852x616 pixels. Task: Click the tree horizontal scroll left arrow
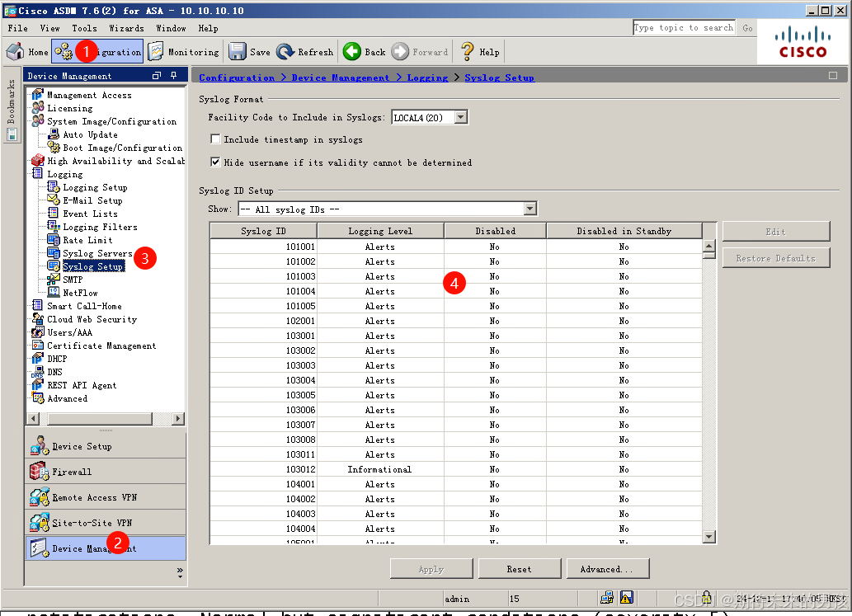click(x=33, y=418)
